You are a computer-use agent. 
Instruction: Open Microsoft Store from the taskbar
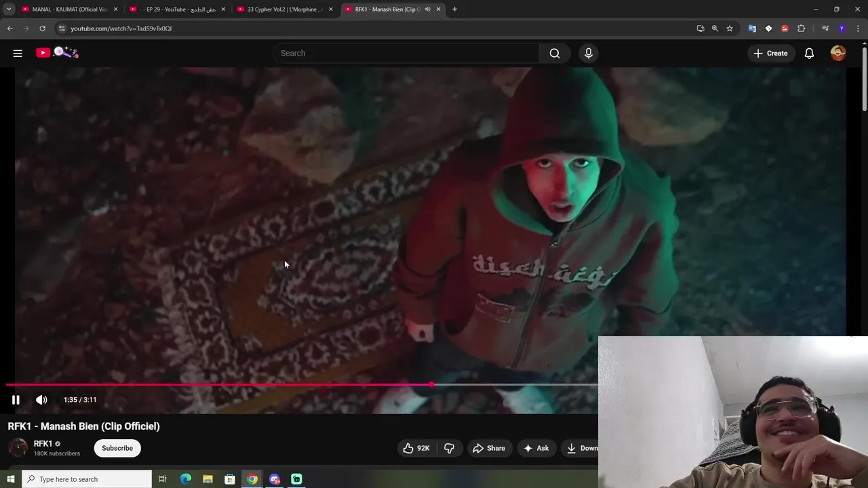click(230, 479)
